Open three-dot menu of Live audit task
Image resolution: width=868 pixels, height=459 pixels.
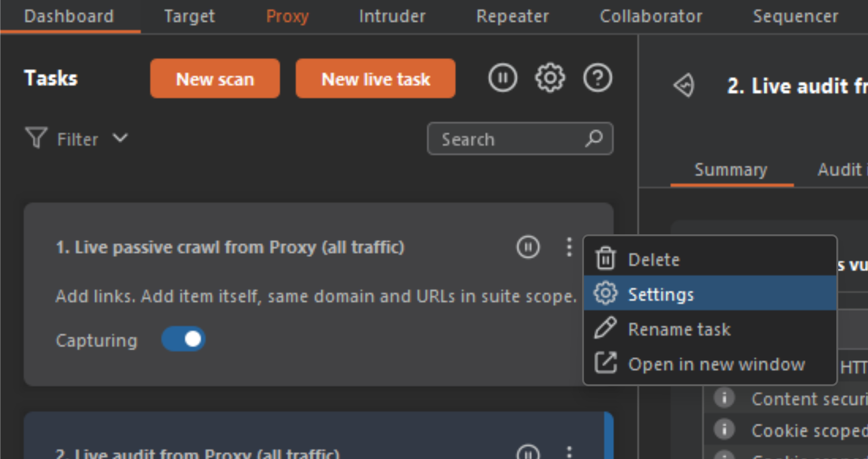click(568, 453)
